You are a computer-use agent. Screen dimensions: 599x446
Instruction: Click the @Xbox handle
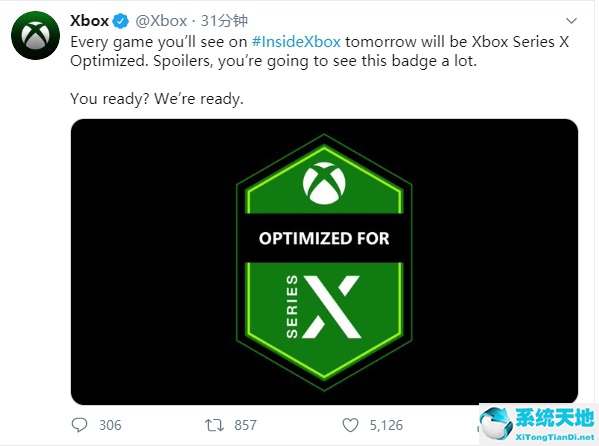pos(161,21)
